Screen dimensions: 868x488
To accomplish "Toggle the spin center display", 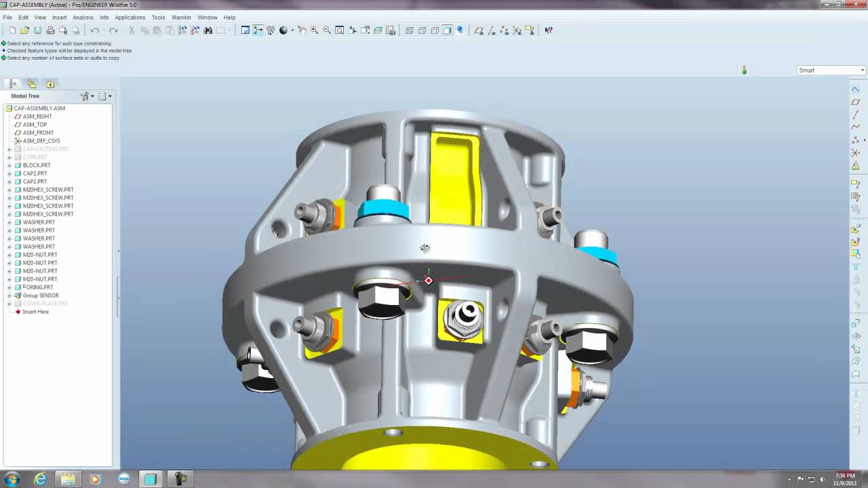I will (258, 30).
